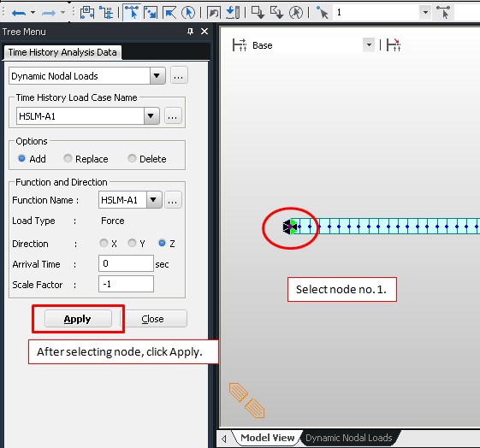The height and width of the screenshot is (448, 480).
Task: Click the Close button
Action: pos(153,319)
